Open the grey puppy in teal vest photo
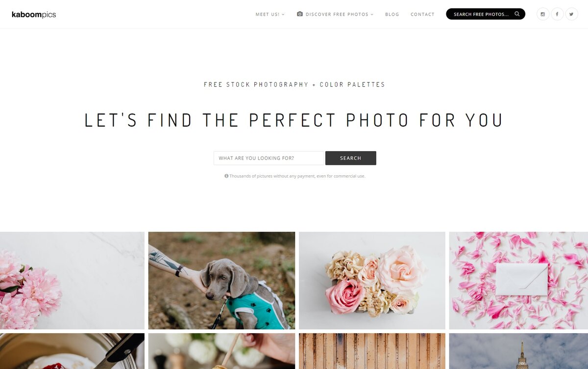The height and width of the screenshot is (369, 588). click(221, 280)
